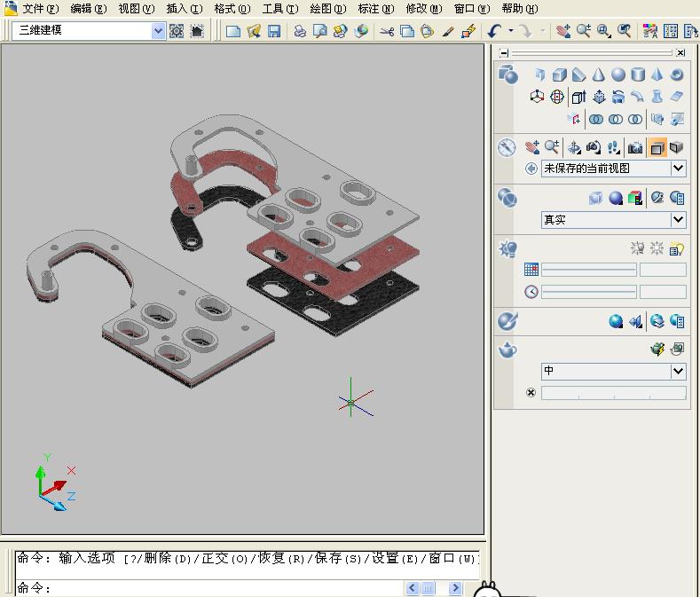Select the Polysolid tool

(539, 75)
